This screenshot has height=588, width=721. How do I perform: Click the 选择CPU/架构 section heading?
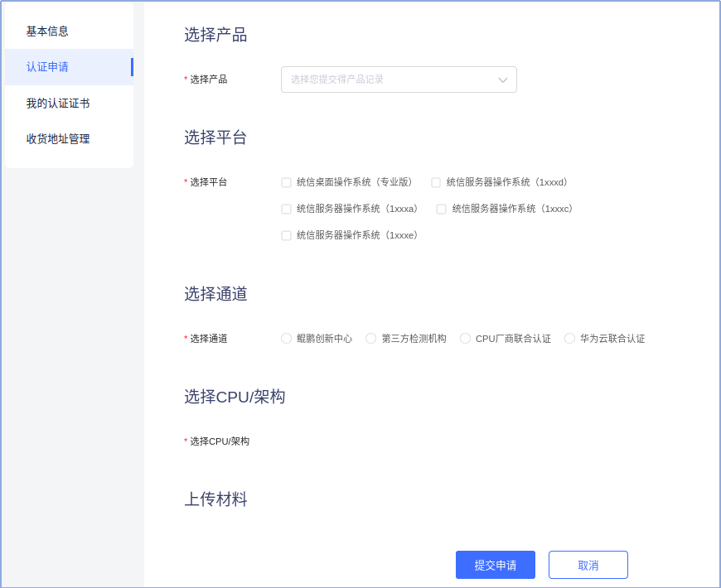click(x=235, y=397)
